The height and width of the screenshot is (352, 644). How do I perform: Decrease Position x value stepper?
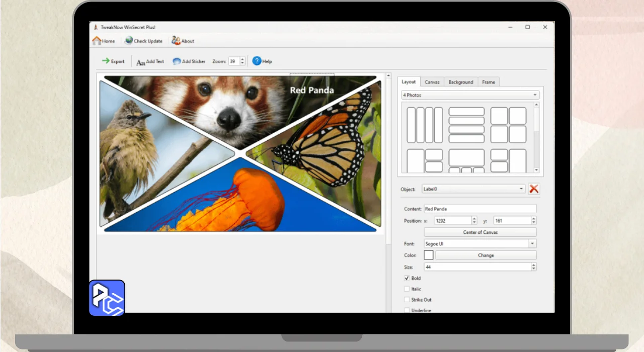[474, 223]
